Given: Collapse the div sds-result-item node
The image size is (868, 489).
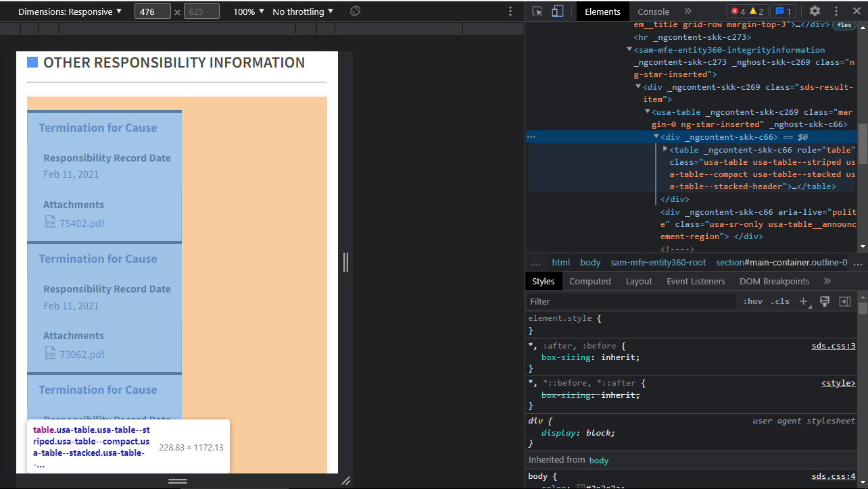Looking at the screenshot, I should 638,87.
